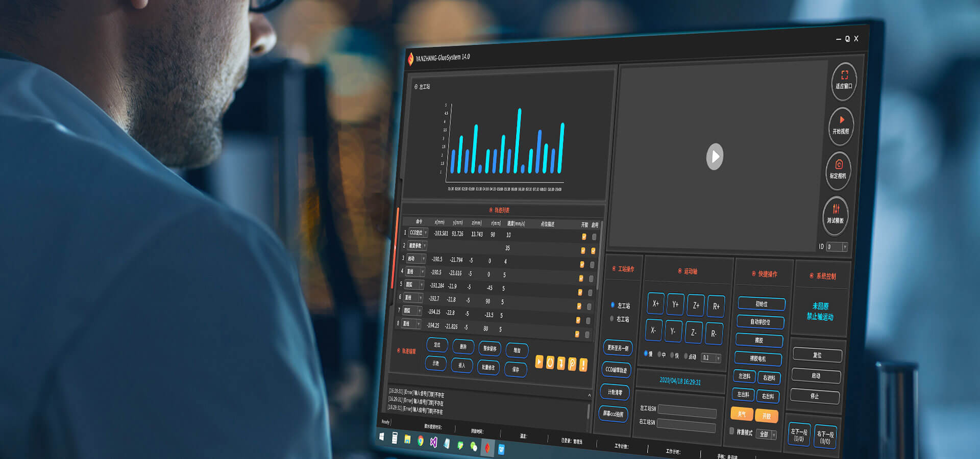Jog the Y+ axis button
The height and width of the screenshot is (459, 980).
676,304
